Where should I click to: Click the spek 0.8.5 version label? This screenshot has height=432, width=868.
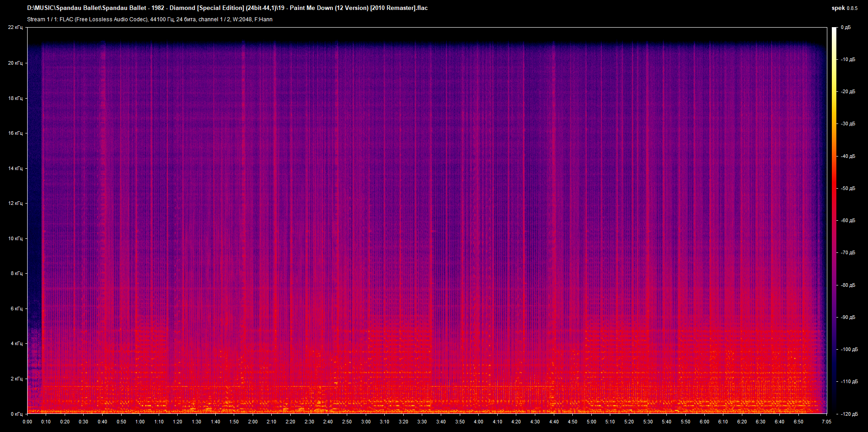coord(844,8)
